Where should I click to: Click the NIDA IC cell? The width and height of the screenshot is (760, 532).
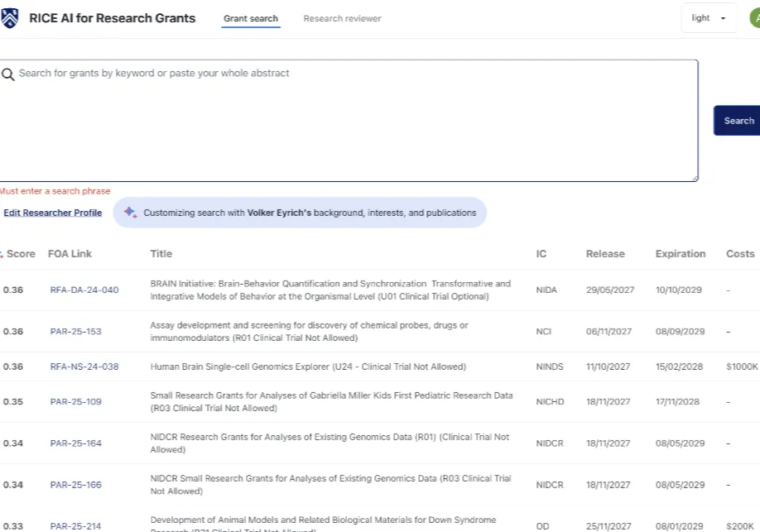546,290
